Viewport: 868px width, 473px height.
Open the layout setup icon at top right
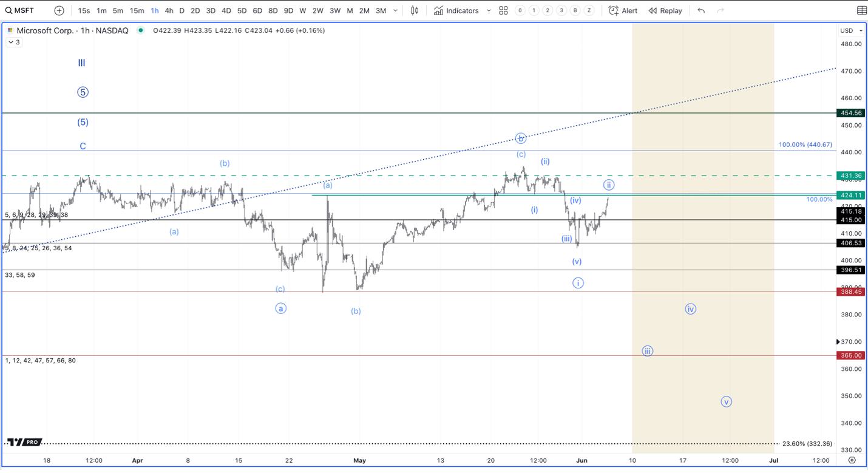(861, 10)
